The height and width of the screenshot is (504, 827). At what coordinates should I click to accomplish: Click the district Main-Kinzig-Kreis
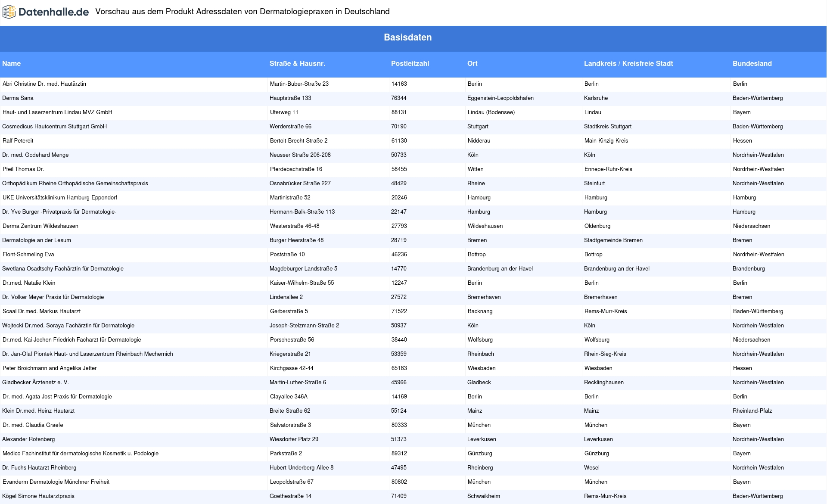pos(606,141)
